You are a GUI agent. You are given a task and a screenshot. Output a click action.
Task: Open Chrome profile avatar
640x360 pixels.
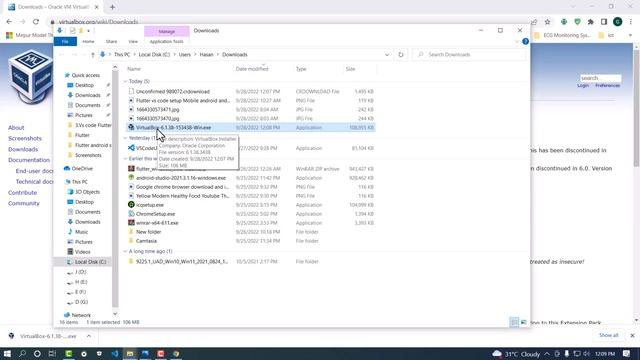point(618,22)
